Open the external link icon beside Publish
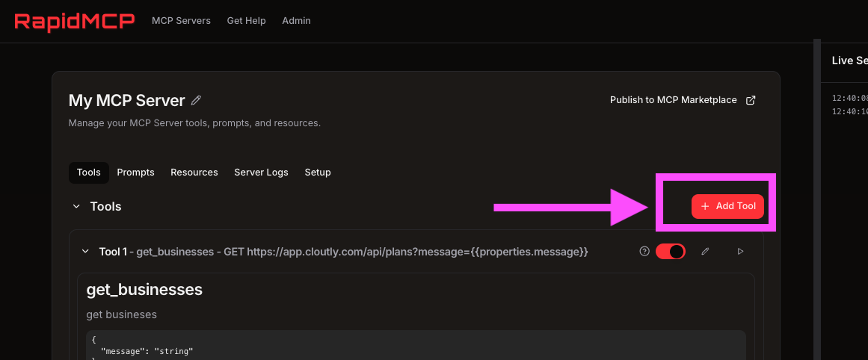This screenshot has height=360, width=868. tap(751, 100)
